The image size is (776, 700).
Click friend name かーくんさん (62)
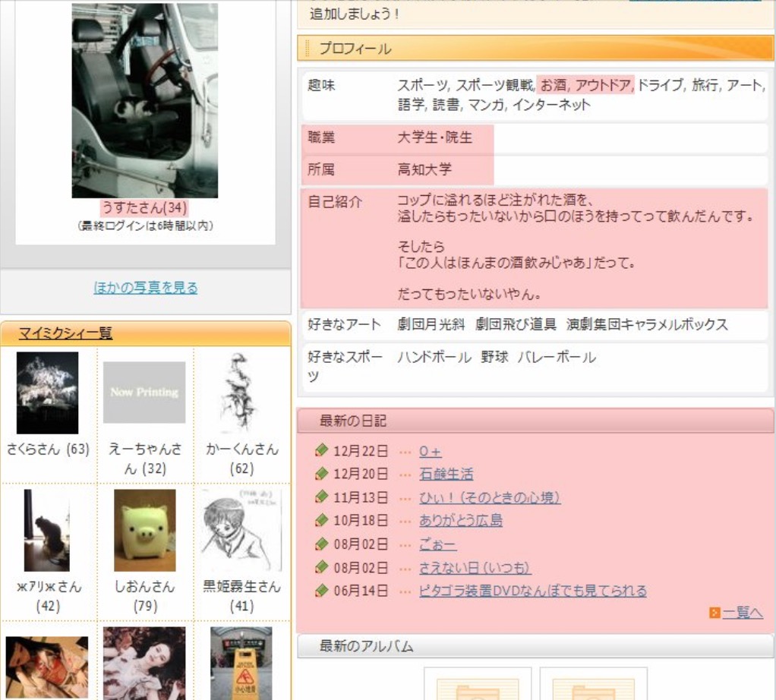coord(242,459)
